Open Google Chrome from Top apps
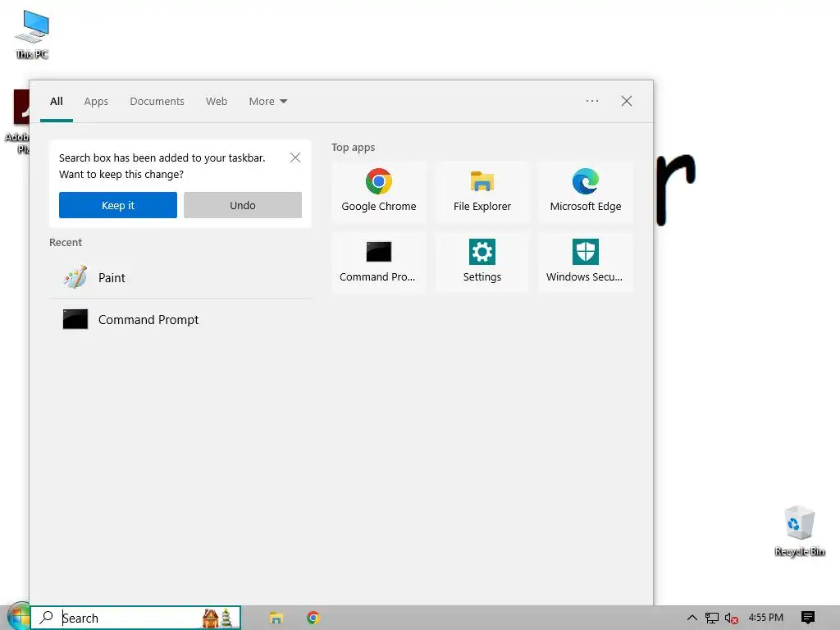The image size is (840, 630). click(x=379, y=191)
